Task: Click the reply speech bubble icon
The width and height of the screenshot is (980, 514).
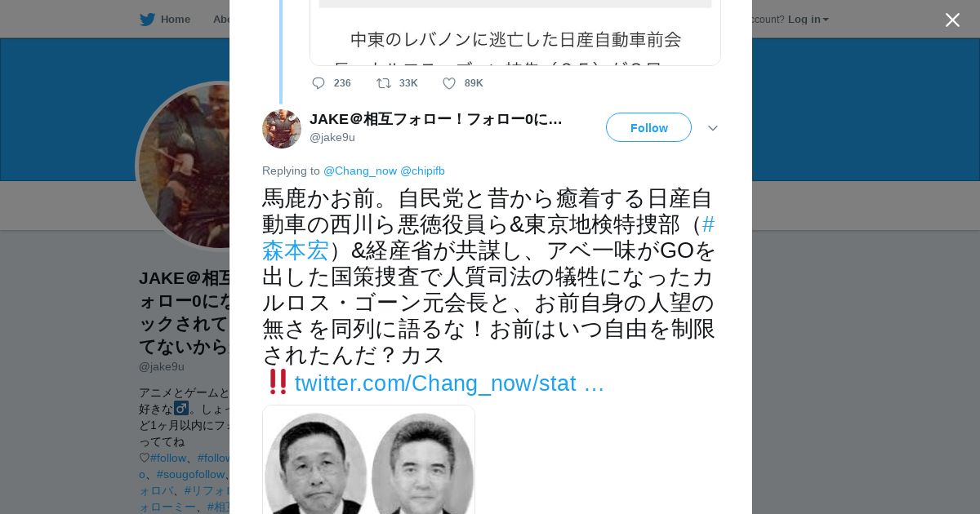Action: coord(318,83)
